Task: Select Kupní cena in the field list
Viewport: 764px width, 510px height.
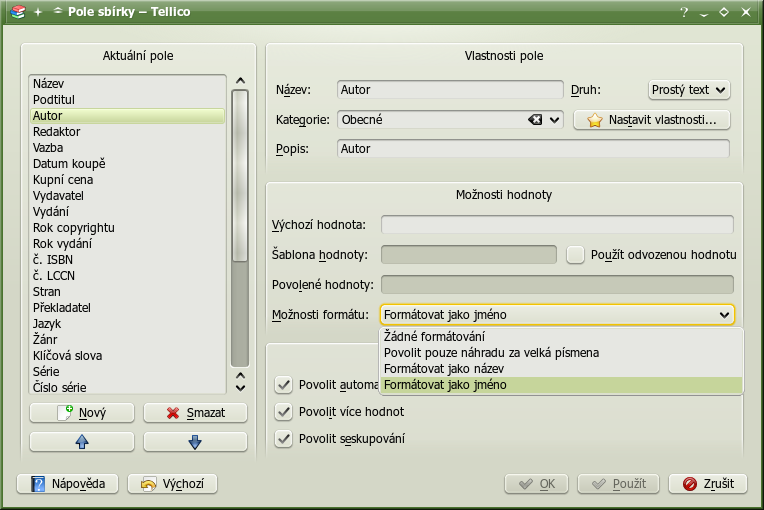Action: click(127, 180)
